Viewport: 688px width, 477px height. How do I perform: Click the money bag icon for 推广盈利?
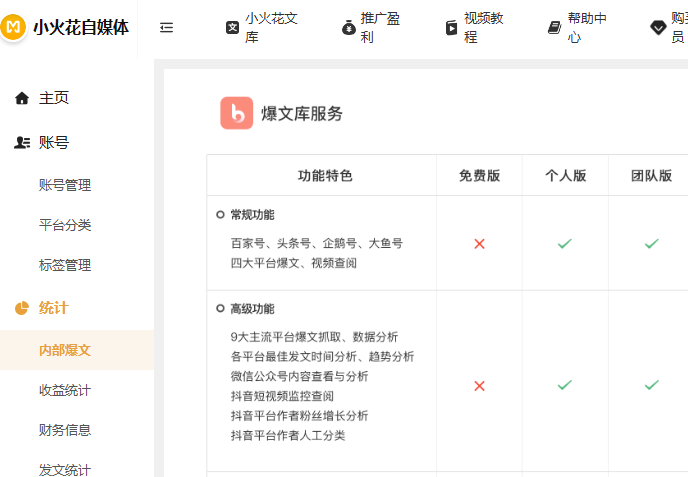(x=349, y=28)
